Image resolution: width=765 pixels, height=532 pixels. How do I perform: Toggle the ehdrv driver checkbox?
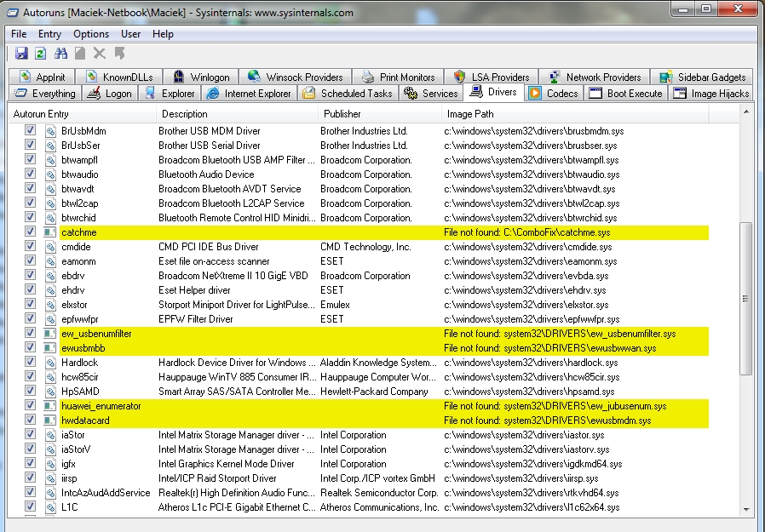click(x=30, y=289)
